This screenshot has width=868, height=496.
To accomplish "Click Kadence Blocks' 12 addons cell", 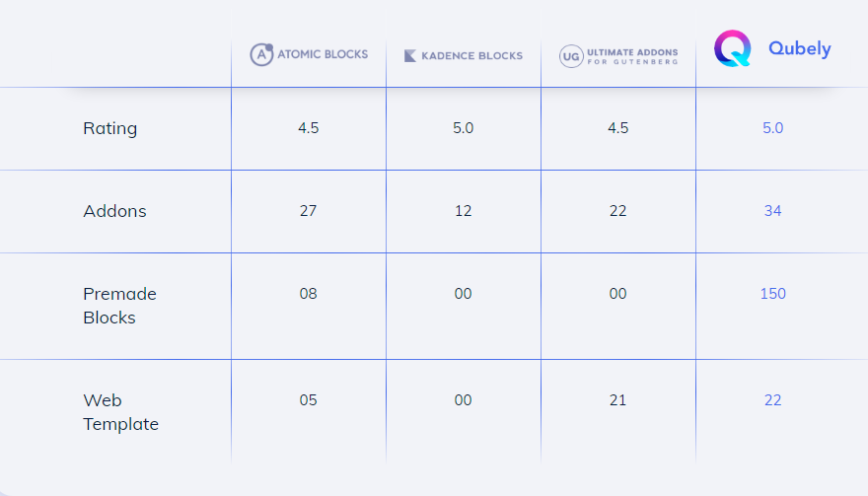I will 464,211.
